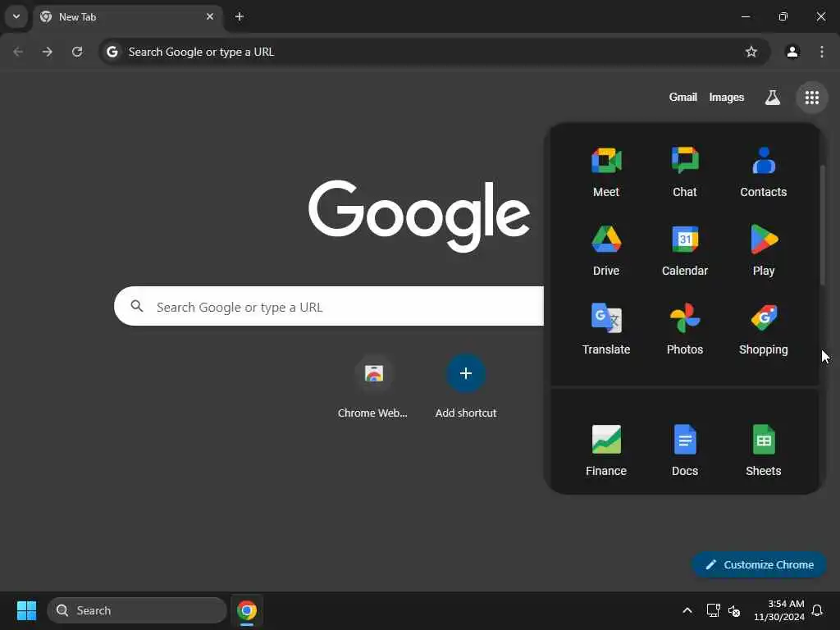Click Customize Chrome button
The image size is (840, 630).
tap(759, 564)
